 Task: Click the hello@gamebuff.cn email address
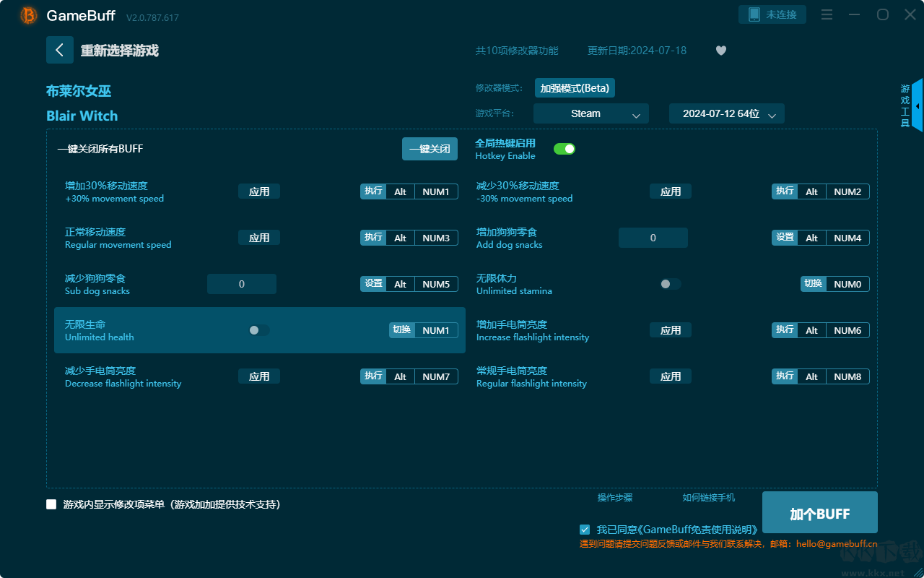pos(837,544)
